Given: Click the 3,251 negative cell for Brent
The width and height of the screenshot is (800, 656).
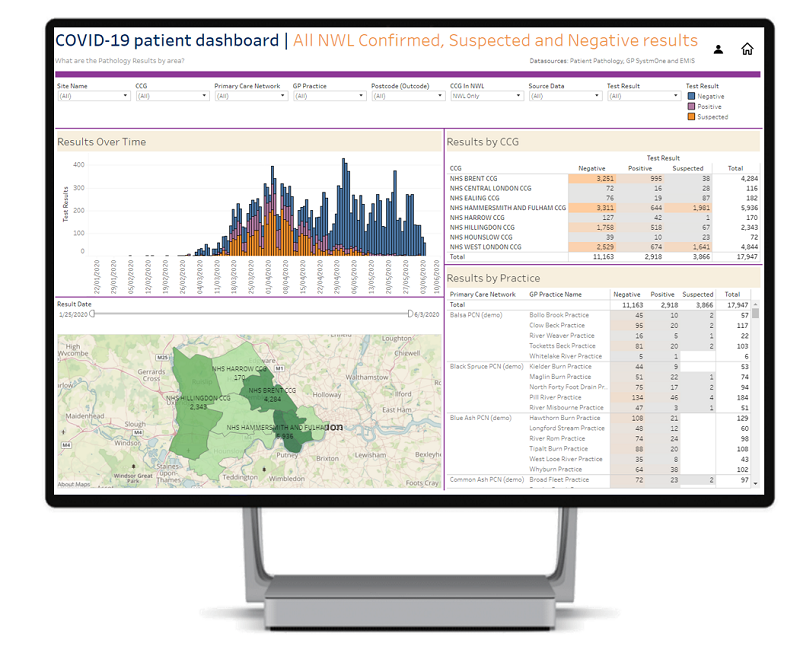Looking at the screenshot, I should tap(592, 179).
